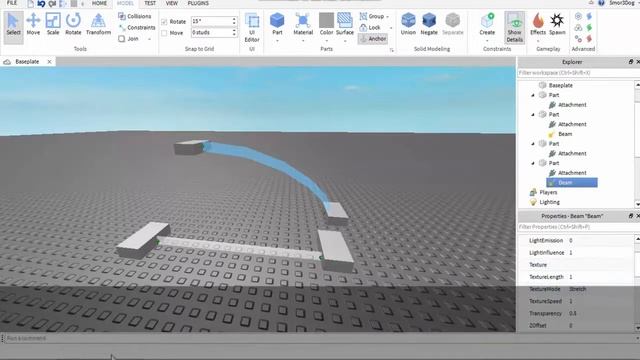The height and width of the screenshot is (360, 640).
Task: Click the help icon near username
Action: [601, 3]
